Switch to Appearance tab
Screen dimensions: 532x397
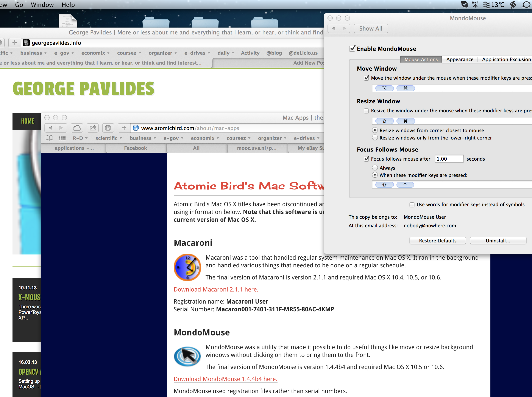(460, 59)
